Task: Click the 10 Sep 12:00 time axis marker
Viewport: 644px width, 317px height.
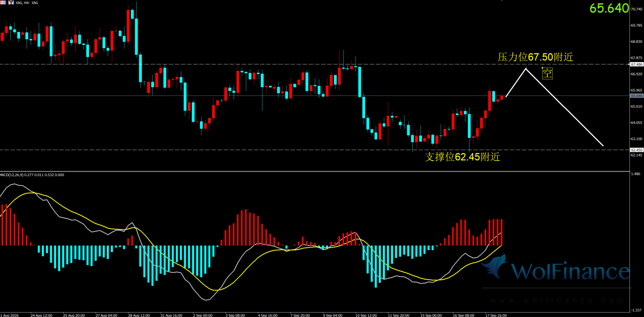Action: click(366, 315)
